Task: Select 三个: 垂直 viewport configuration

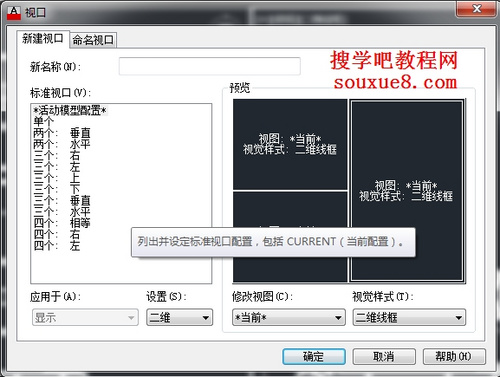Action: click(62, 201)
